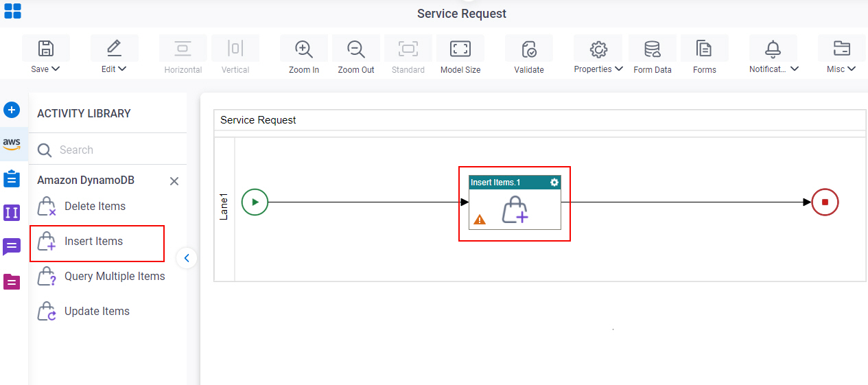Click the Zoom In label
The width and height of the screenshot is (868, 385).
point(304,70)
